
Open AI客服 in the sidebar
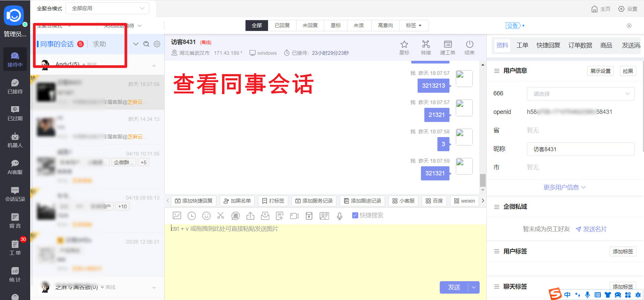click(x=15, y=167)
